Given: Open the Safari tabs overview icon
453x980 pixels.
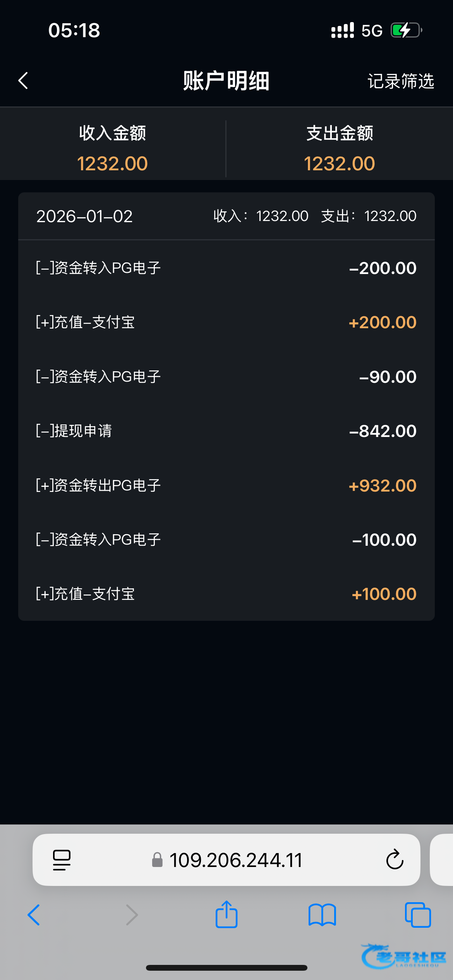Looking at the screenshot, I should click(x=418, y=915).
